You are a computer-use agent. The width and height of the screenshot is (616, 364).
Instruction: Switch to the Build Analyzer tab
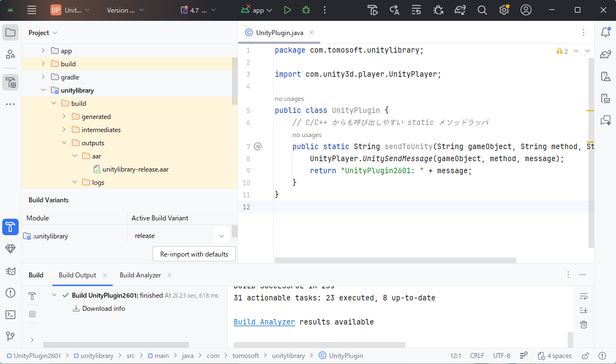tap(140, 275)
